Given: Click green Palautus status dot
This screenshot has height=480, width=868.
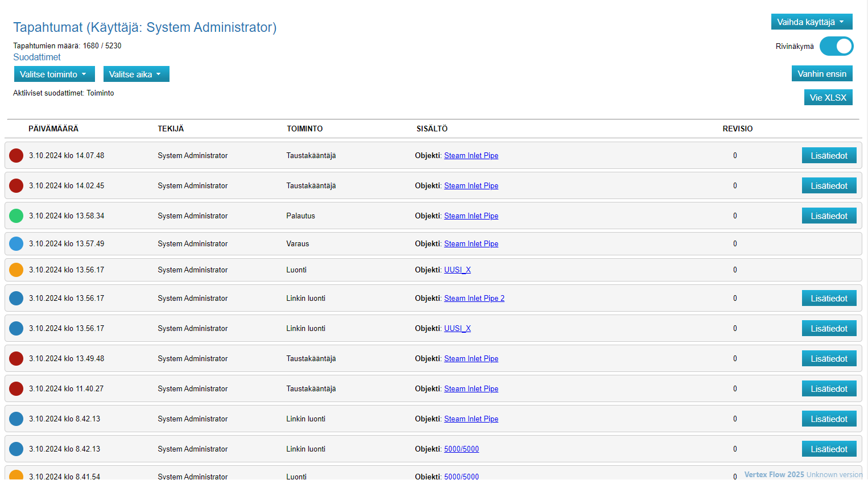Looking at the screenshot, I should pos(16,216).
